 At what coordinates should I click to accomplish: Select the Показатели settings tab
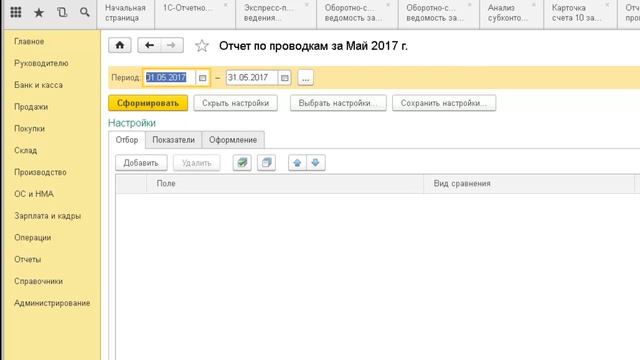coord(173,140)
